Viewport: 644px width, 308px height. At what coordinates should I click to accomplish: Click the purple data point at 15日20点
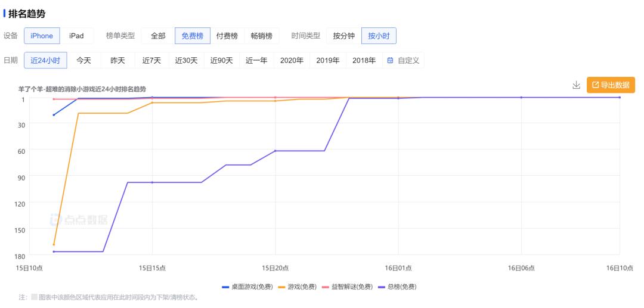(x=275, y=151)
